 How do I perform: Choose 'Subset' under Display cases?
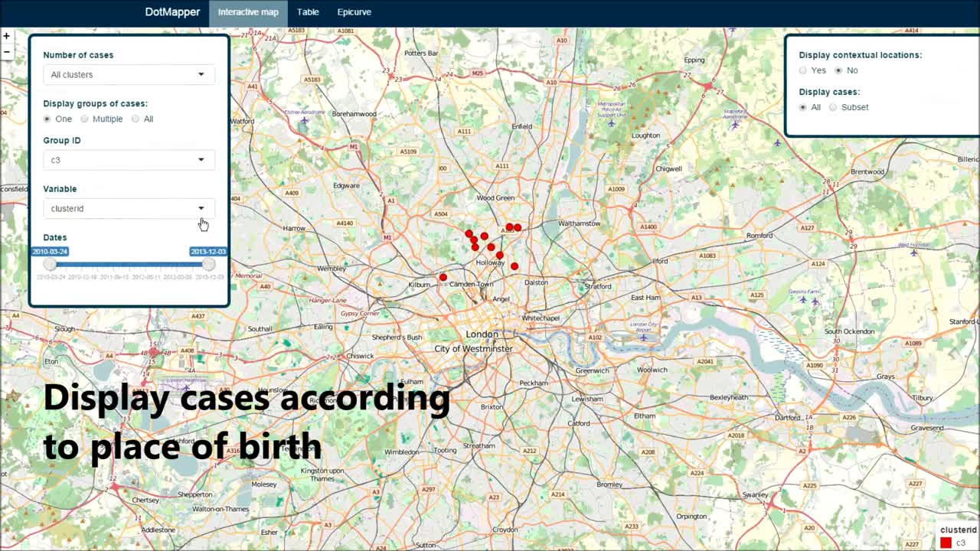pyautogui.click(x=834, y=107)
